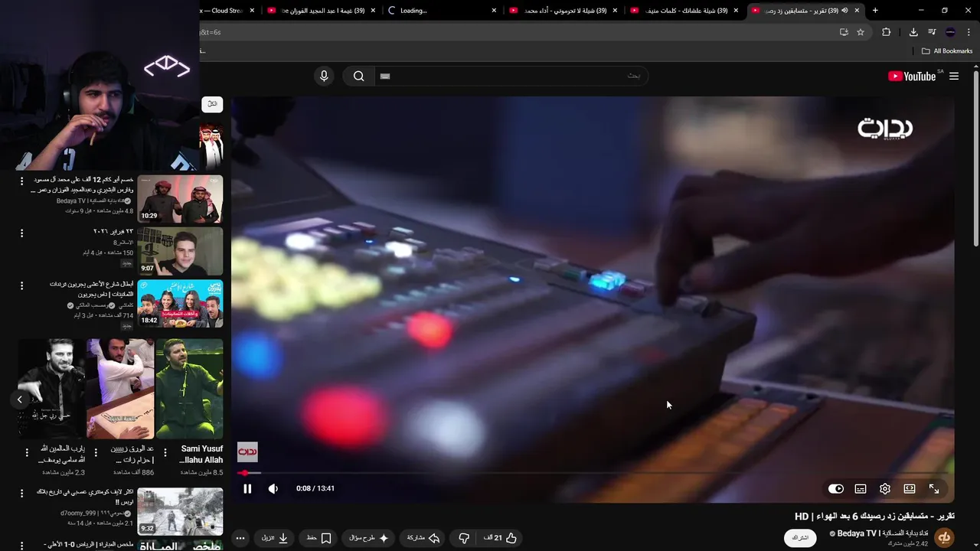The image size is (980, 551).
Task: Open the browser extensions puzzle icon
Action: click(x=887, y=32)
